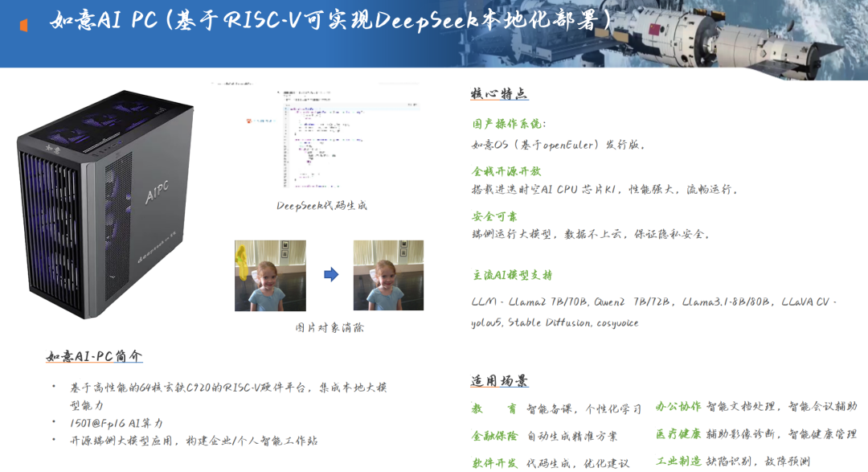Viewport: 868px width, 472px height.
Task: Click the bullet before 150T@Fp16 AI算力
Action: [x=54, y=423]
